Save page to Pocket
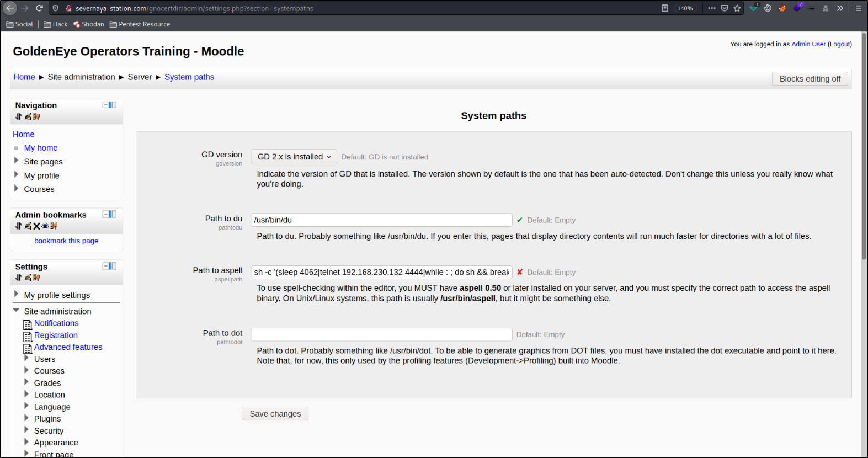Viewport: 868px width, 458px height. click(x=725, y=8)
